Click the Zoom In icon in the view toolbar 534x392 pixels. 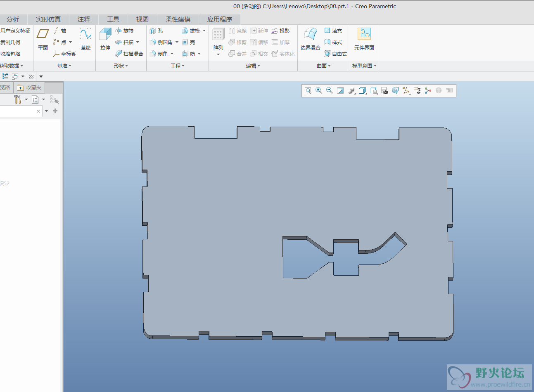coord(319,91)
